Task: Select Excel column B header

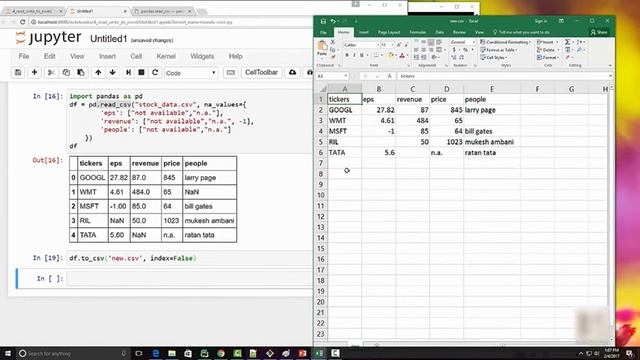Action: pos(378,89)
